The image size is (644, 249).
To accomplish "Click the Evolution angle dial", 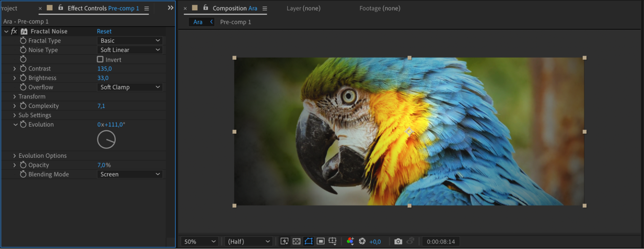I will pos(106,139).
